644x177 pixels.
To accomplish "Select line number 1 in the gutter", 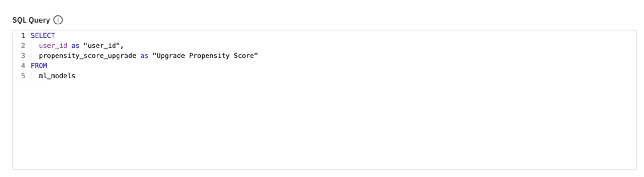I will click(23, 35).
